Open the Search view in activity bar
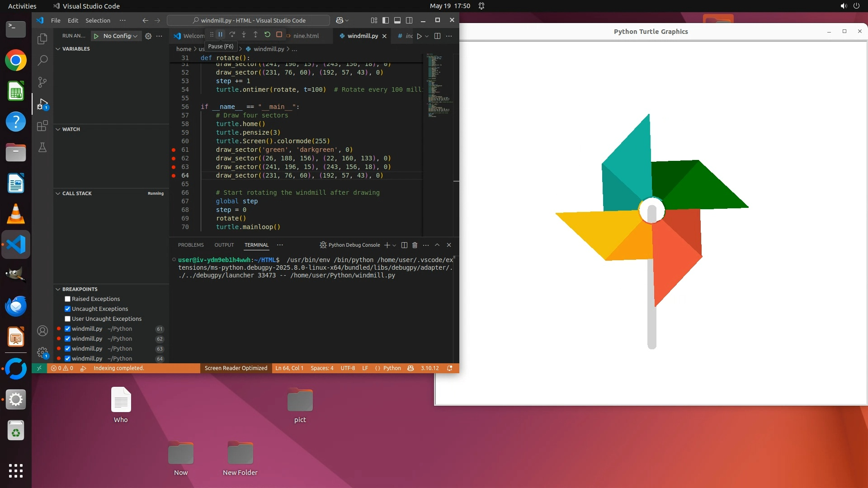The width and height of the screenshot is (868, 488). point(42,60)
